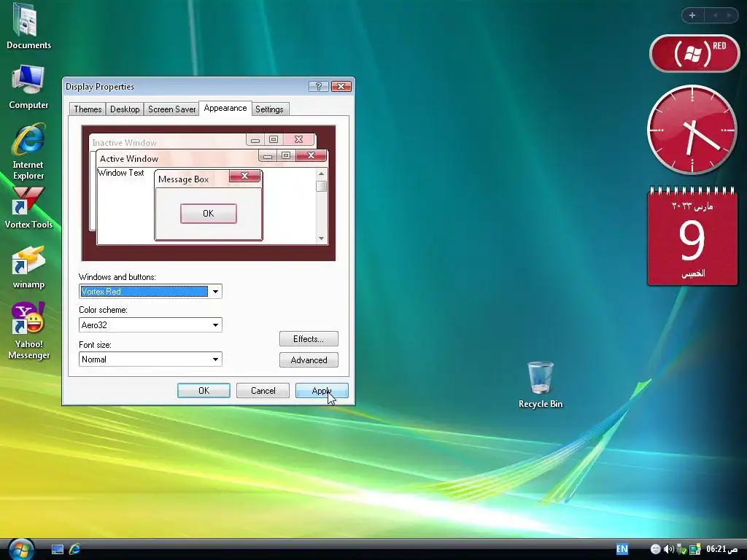Open the Computer desktop icon
The width and height of the screenshot is (747, 560).
(28, 87)
